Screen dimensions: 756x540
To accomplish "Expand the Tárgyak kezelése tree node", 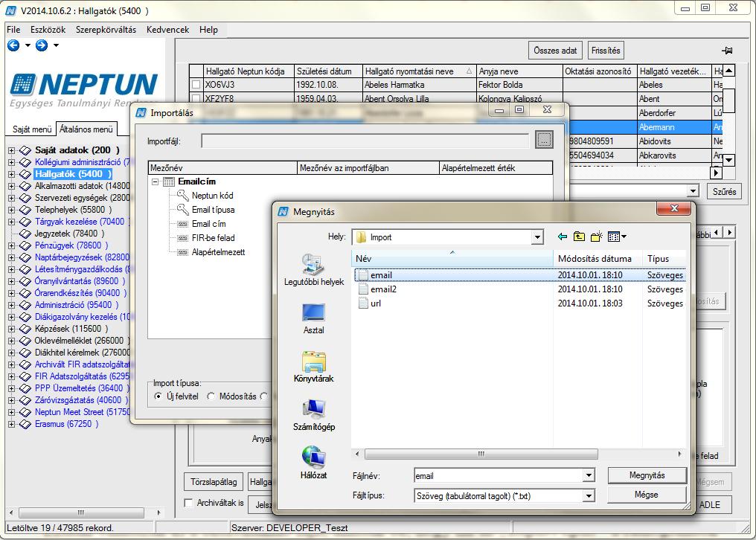I will [12, 222].
